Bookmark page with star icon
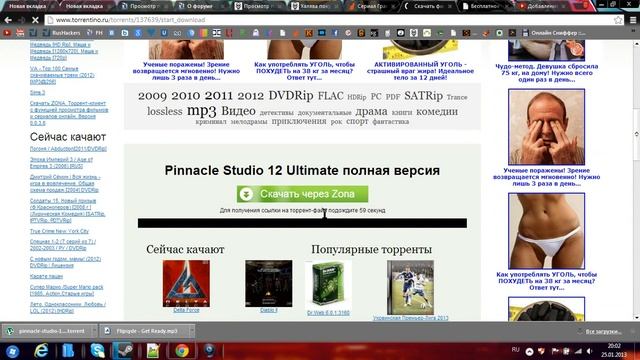This screenshot has width=640, height=360. [x=618, y=20]
